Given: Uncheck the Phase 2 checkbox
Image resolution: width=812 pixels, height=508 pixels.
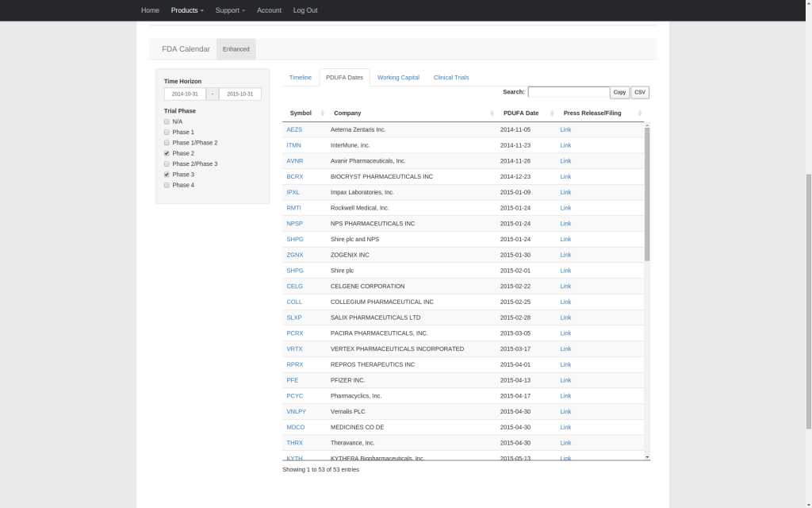Looking at the screenshot, I should pyautogui.click(x=167, y=153).
